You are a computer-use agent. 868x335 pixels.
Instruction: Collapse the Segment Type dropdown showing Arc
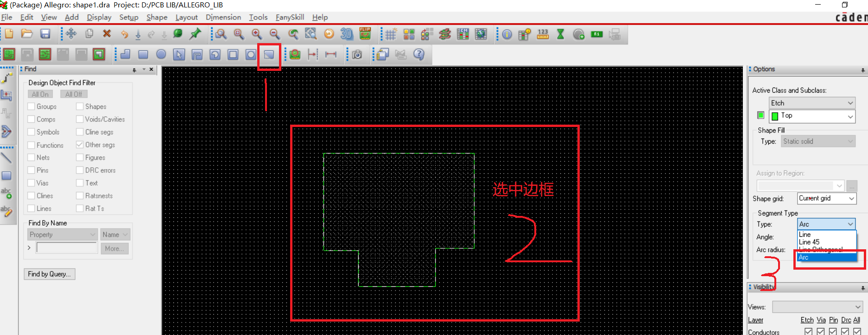tap(826, 224)
